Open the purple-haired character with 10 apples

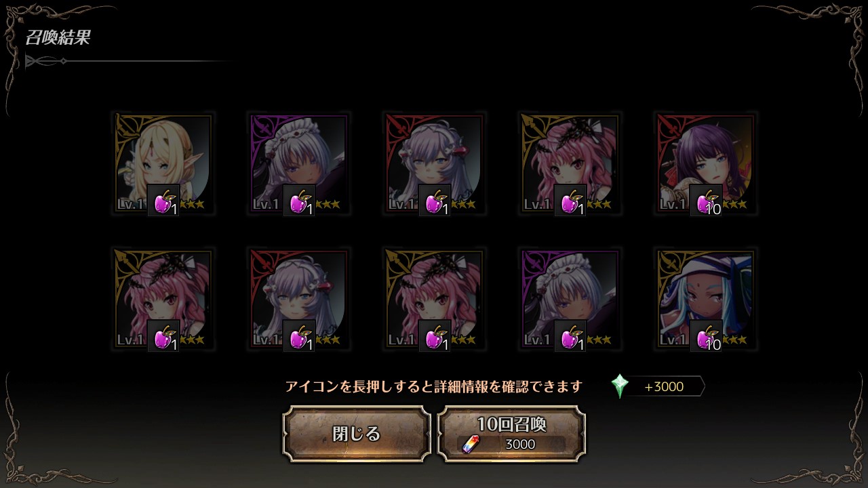click(x=706, y=164)
